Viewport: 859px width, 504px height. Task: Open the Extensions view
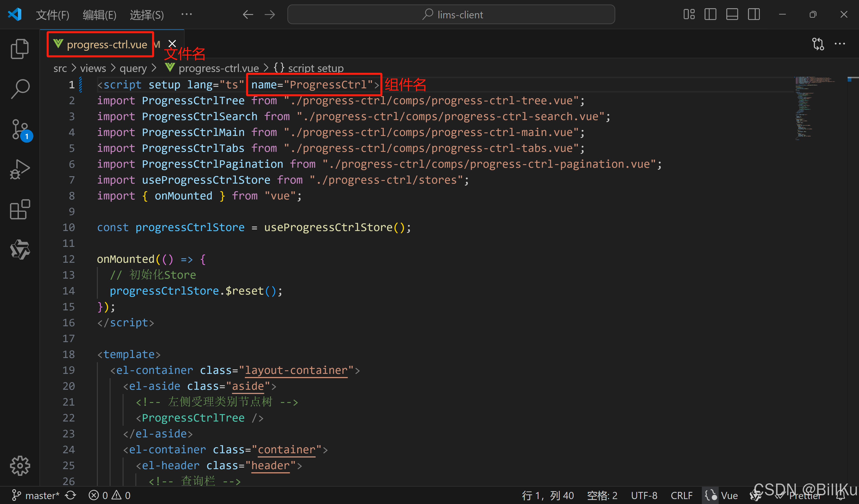pyautogui.click(x=20, y=209)
